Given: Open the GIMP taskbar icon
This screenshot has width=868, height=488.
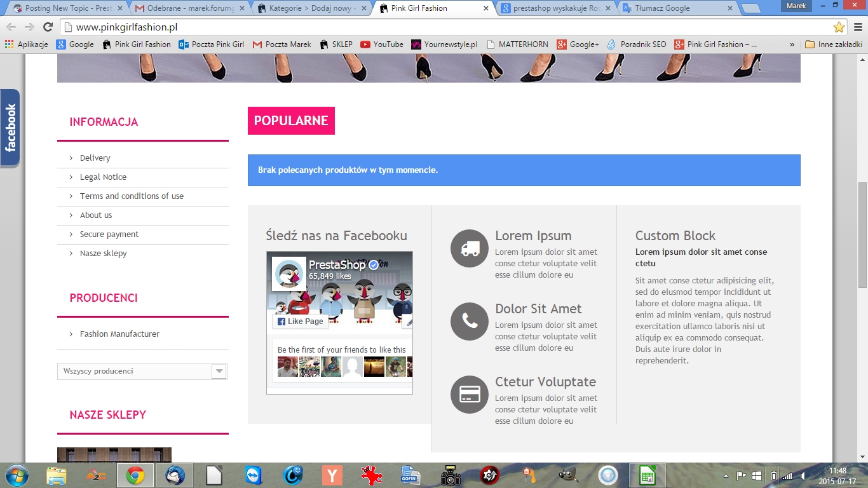Looking at the screenshot, I should tap(568, 475).
